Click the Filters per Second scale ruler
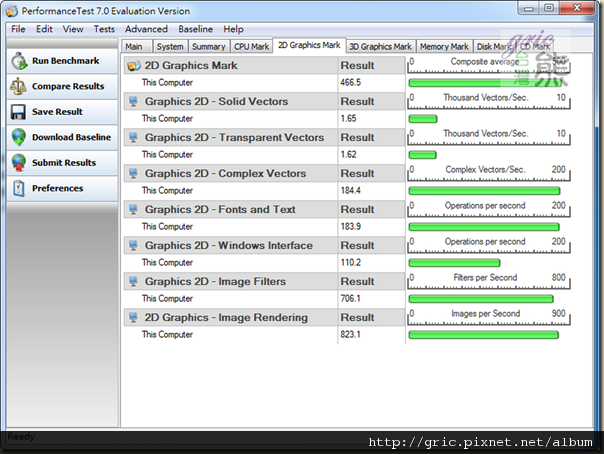 coord(488,281)
